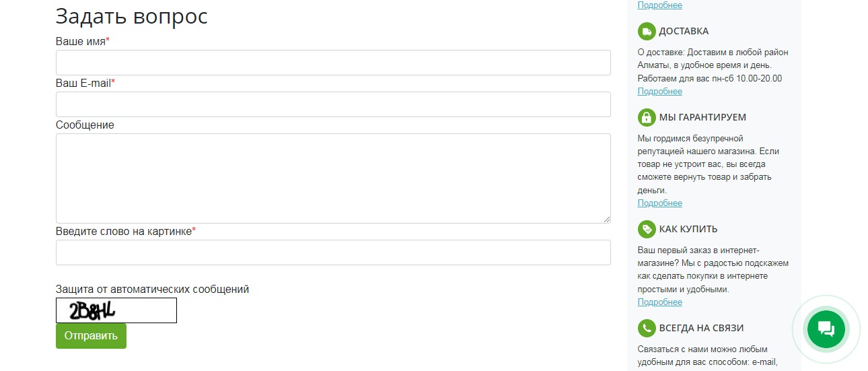Open the green live chat bubble
This screenshot has height=371, width=868.
point(826,329)
